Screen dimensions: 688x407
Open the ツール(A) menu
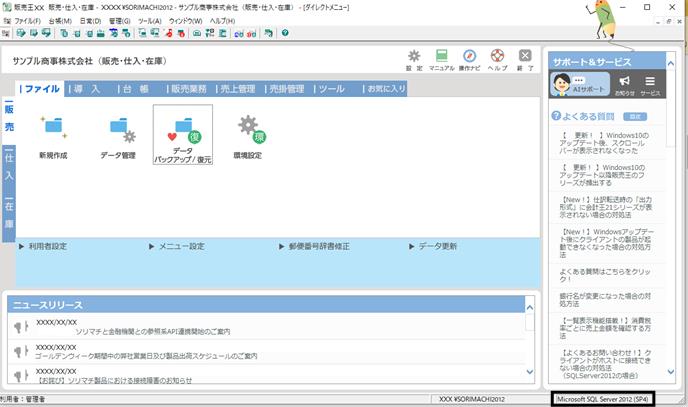point(150,21)
